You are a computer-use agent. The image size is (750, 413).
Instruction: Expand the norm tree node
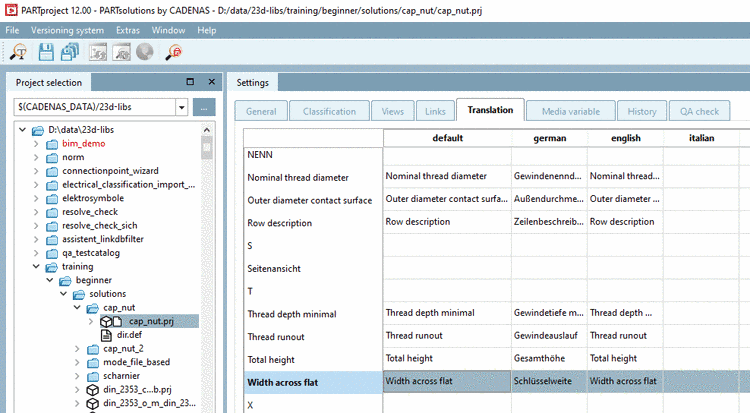coord(36,157)
